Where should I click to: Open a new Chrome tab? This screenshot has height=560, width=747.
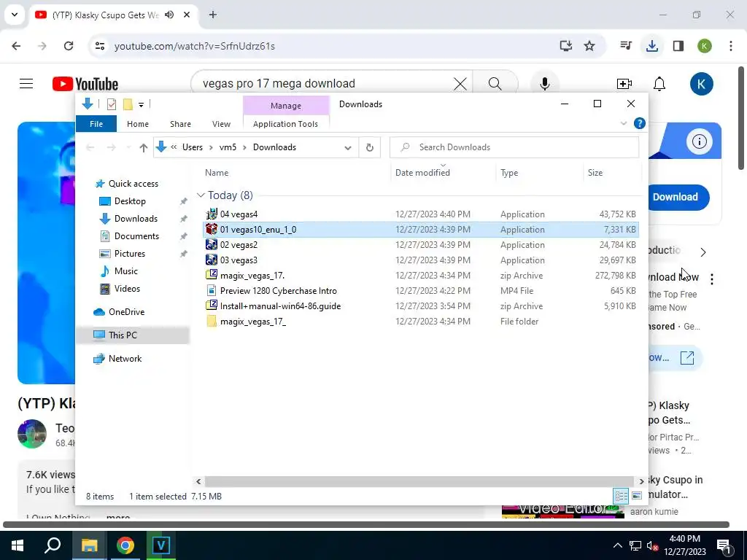coord(213,15)
